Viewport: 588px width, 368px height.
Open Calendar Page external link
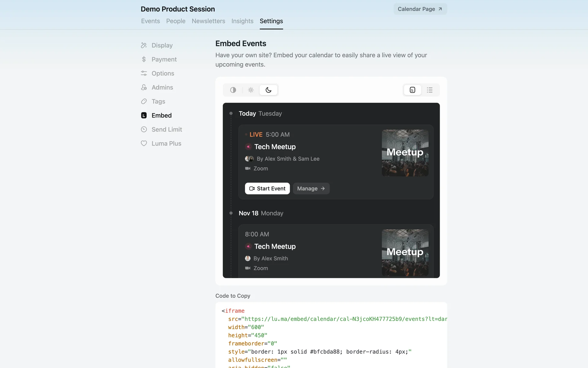pos(420,9)
